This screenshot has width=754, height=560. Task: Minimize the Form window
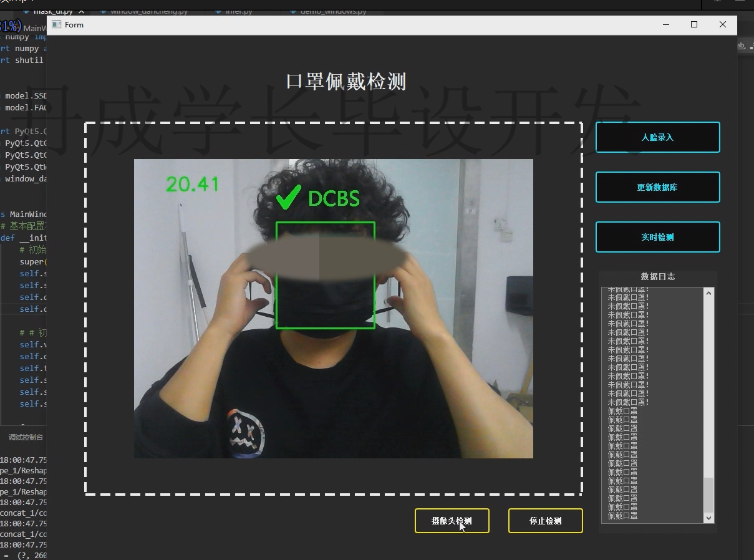(x=666, y=25)
